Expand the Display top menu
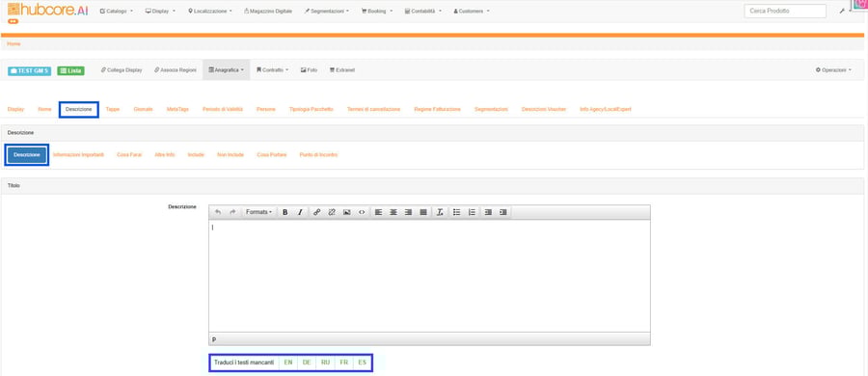 click(160, 11)
